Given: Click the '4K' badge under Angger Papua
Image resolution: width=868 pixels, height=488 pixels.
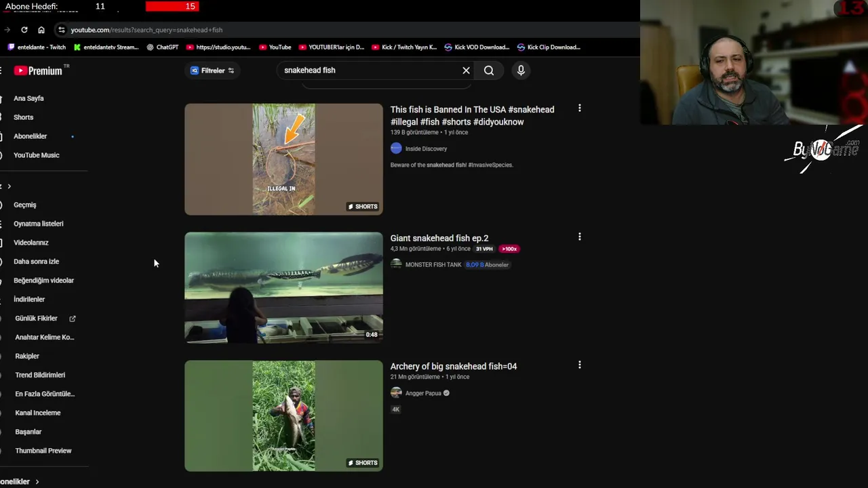Looking at the screenshot, I should click(396, 409).
